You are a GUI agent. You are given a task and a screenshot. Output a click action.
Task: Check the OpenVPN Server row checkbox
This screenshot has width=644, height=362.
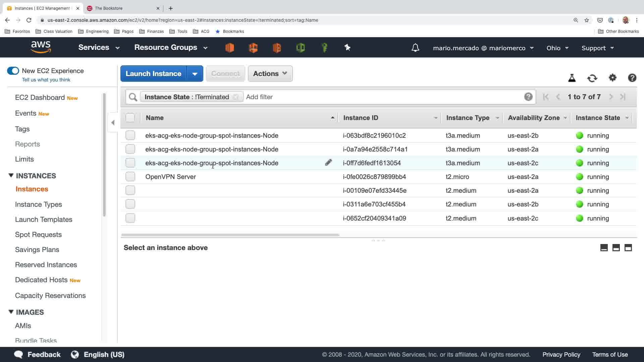click(x=130, y=177)
